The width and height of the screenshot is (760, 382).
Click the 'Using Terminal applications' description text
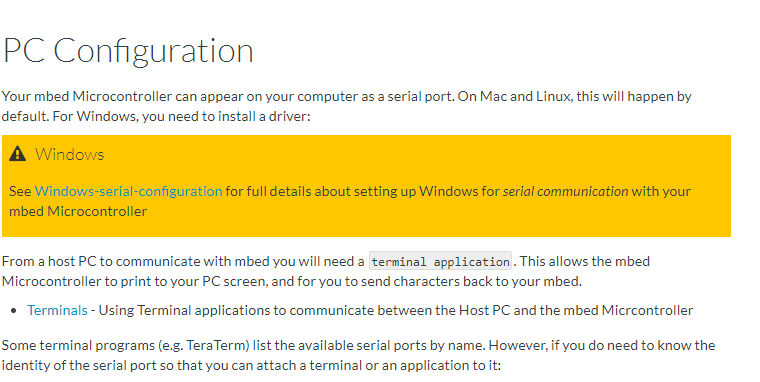pyautogui.click(x=396, y=310)
